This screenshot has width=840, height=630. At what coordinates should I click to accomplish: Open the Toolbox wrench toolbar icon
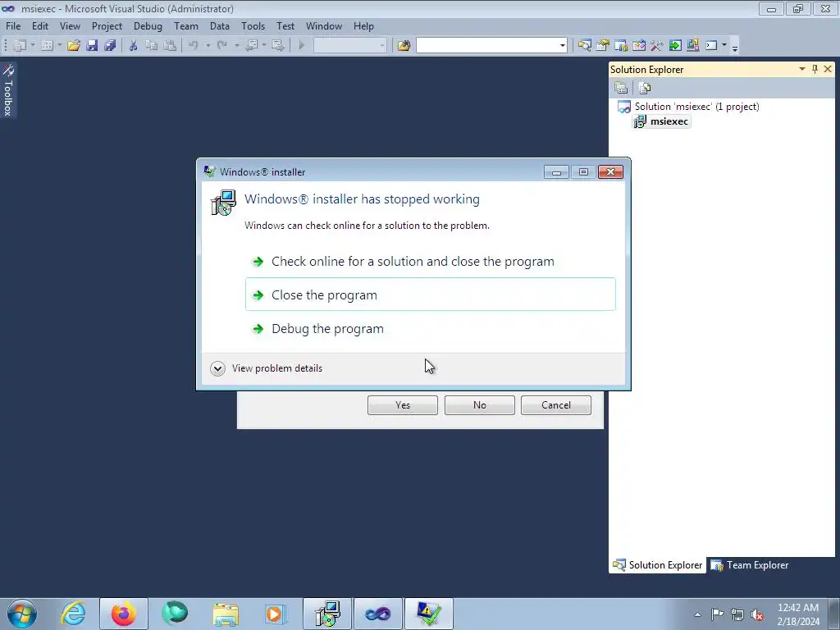pos(657,46)
